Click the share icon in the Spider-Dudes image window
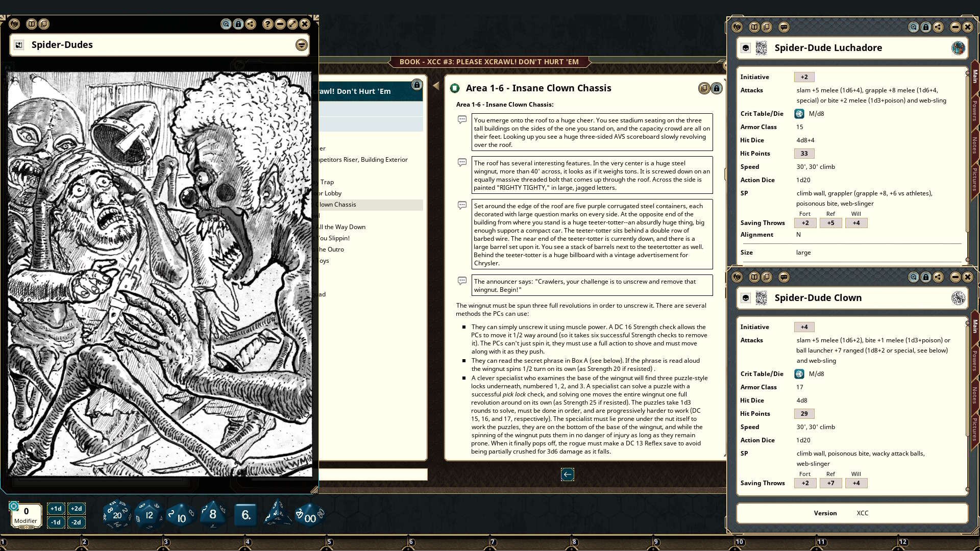The width and height of the screenshot is (980, 551). [251, 24]
